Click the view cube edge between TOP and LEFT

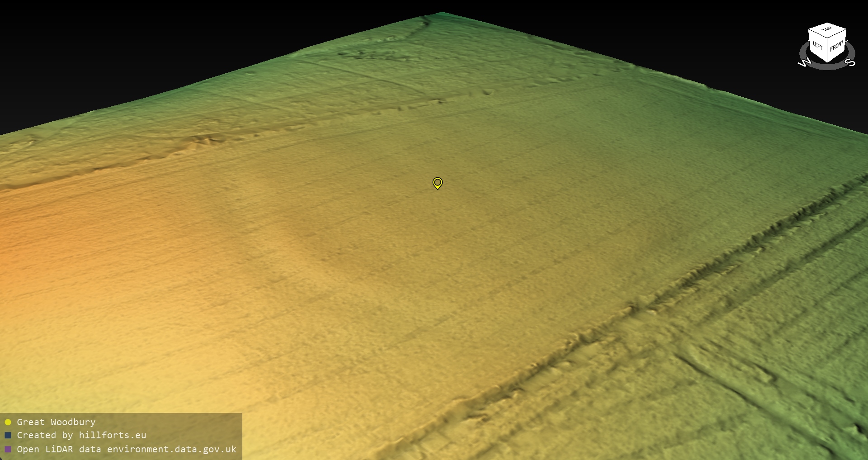pyautogui.click(x=817, y=33)
